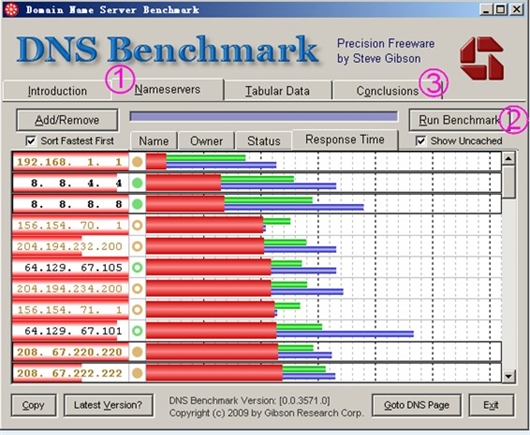Click the Goto DNS Page button
Viewport: 530px width, 435px height.
(416, 405)
